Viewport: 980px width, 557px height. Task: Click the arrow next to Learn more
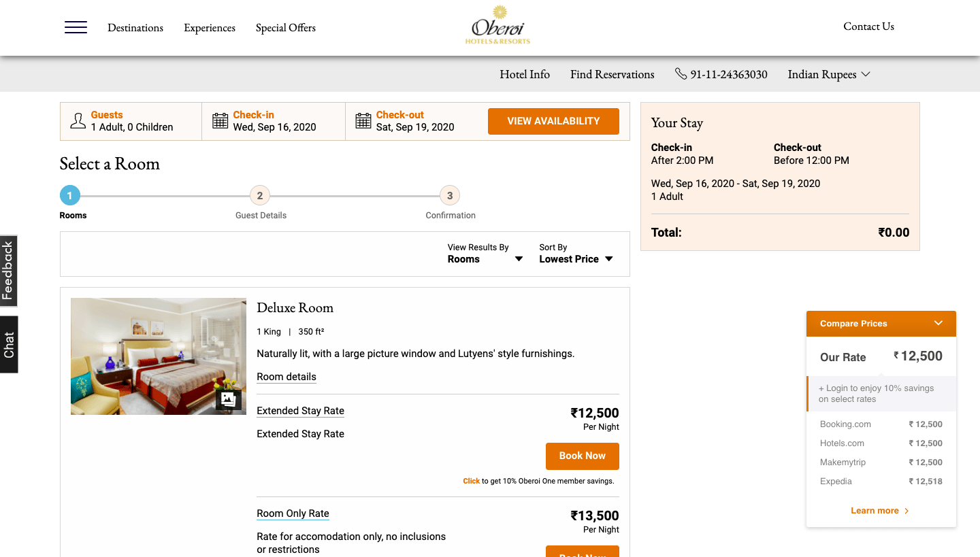tap(906, 511)
